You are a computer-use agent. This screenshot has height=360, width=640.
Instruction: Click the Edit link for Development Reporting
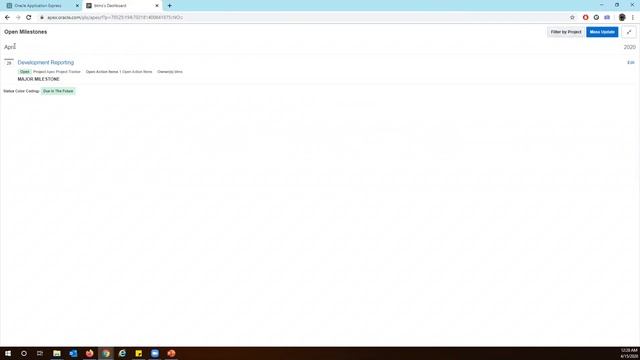(631, 62)
